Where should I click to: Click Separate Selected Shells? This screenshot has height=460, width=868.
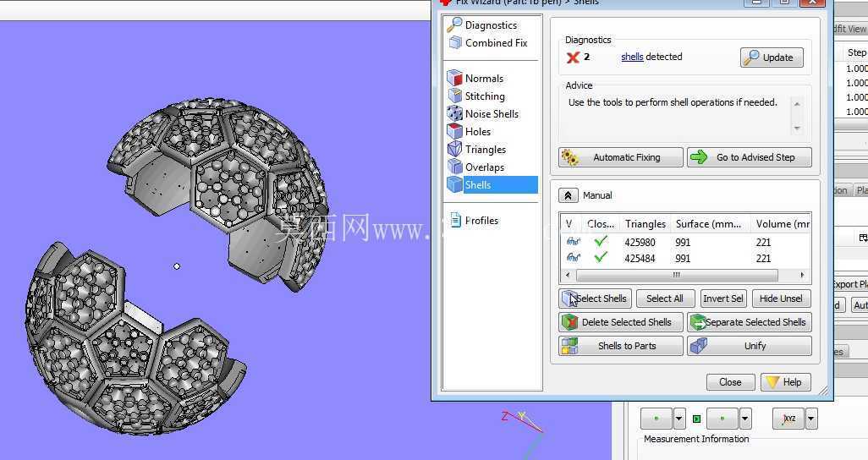(x=750, y=322)
